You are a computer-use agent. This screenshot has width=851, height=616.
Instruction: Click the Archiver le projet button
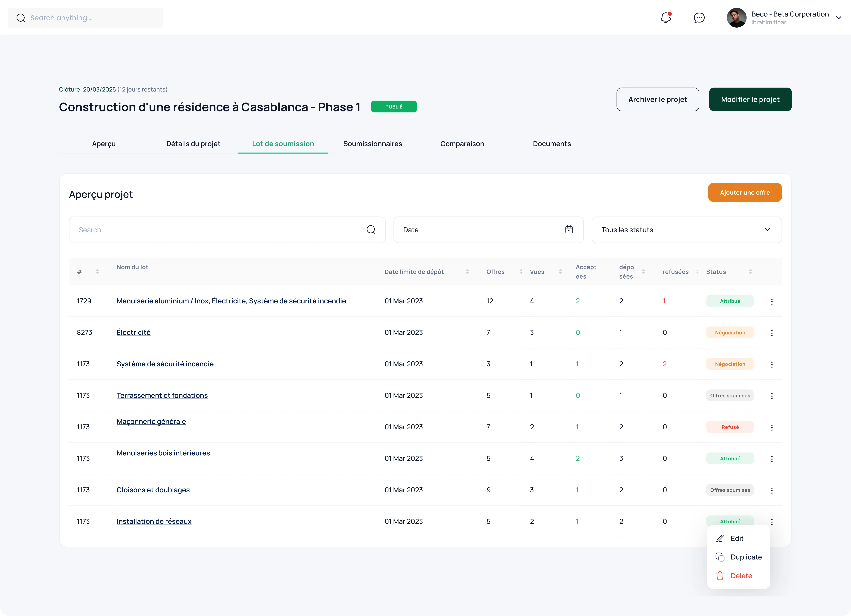[658, 99]
